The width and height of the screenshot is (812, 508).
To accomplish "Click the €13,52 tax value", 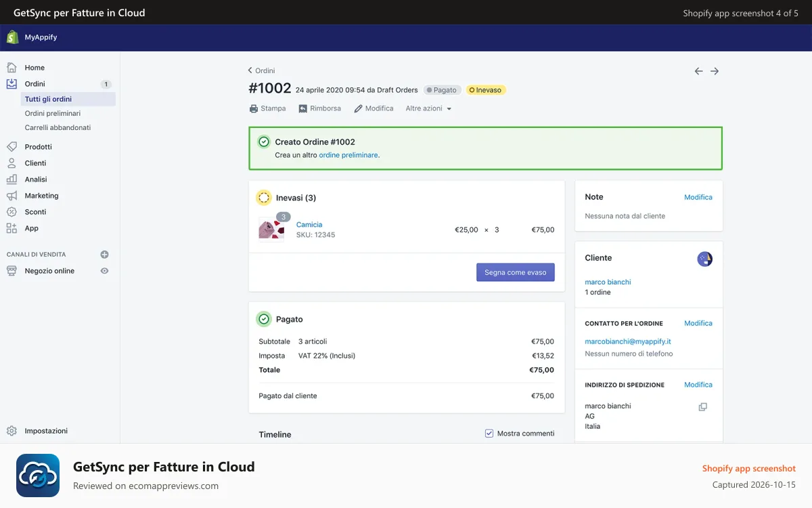I will click(543, 356).
